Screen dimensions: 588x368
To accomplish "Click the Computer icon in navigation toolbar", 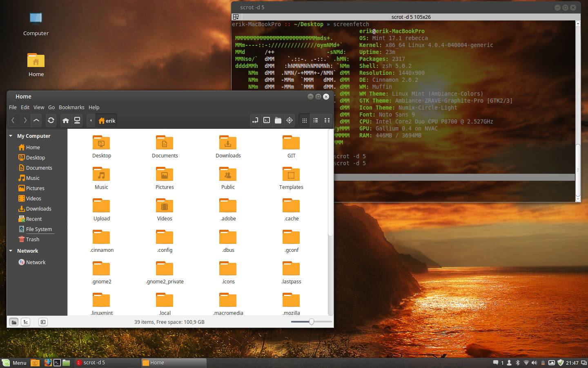I will pos(77,120).
